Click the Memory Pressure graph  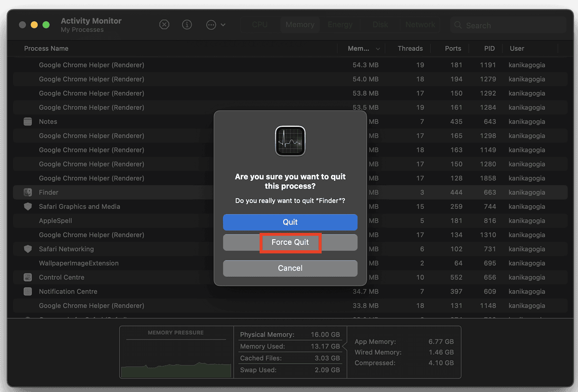point(176,357)
